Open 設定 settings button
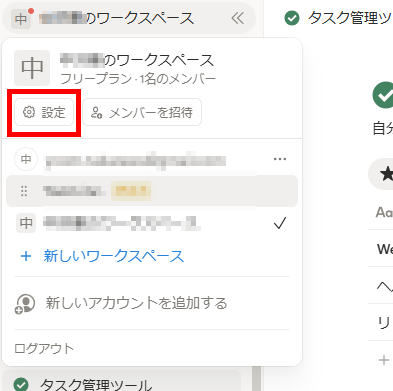The image size is (393, 391). tap(44, 112)
